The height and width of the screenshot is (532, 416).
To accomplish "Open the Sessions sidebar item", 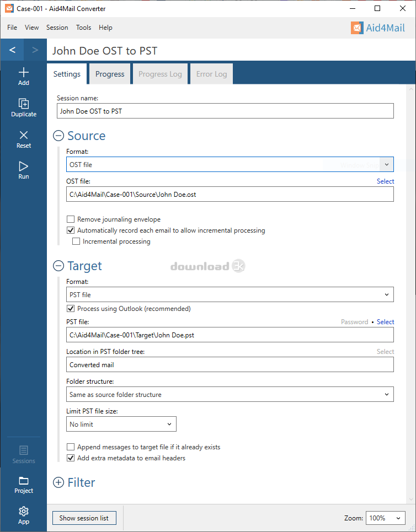I will (23, 455).
